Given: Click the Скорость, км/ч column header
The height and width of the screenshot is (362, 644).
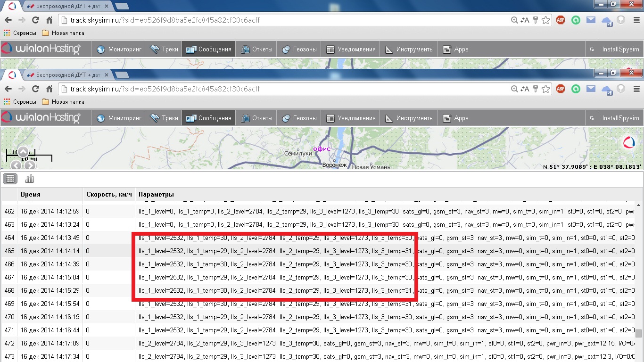Looking at the screenshot, I should [x=108, y=194].
